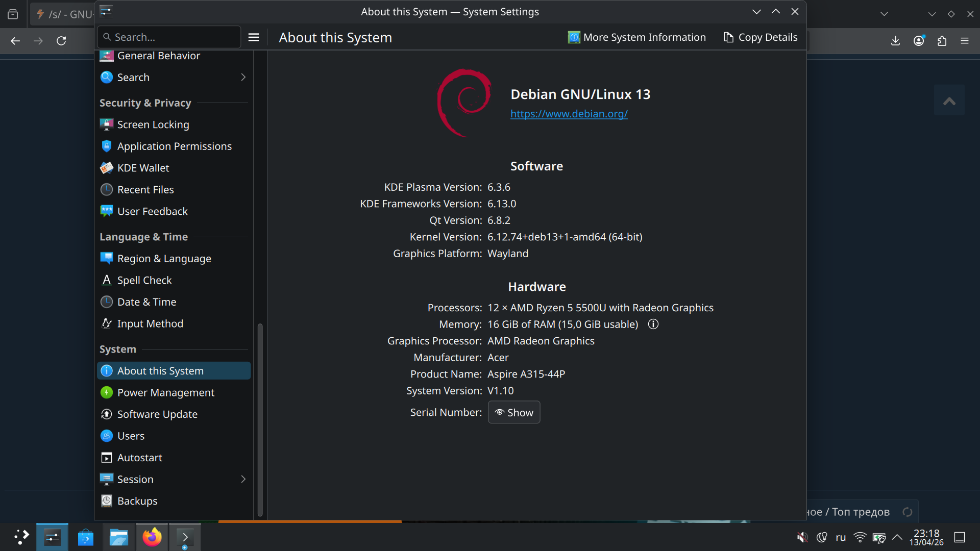Select the KDE Wallet icon
Screen dimensions: 980x551
point(107,168)
